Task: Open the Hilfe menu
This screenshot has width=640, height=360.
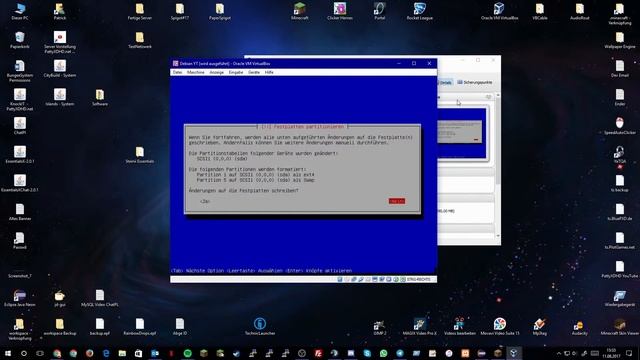Action: 269,72
